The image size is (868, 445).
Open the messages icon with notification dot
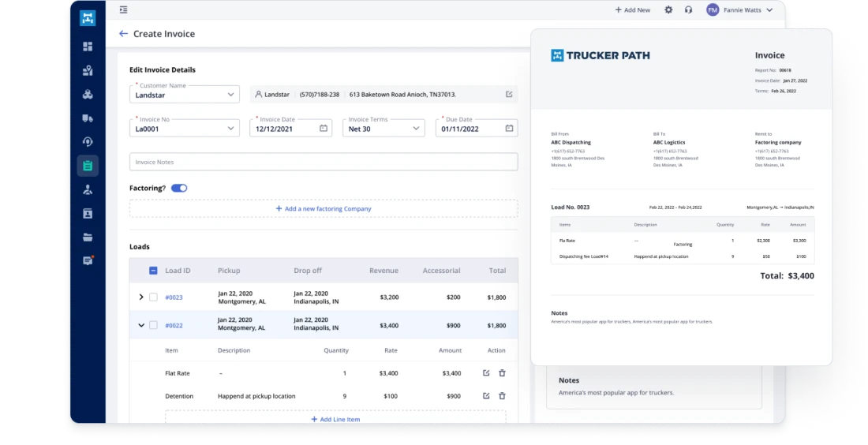88,260
